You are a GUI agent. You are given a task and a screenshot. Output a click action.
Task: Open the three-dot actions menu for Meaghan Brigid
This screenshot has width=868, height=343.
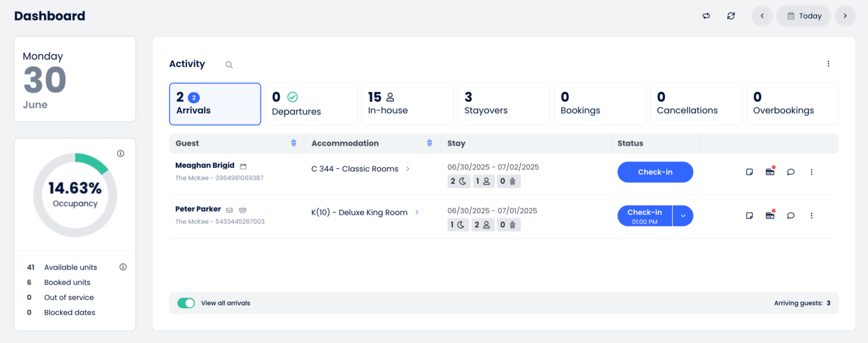(812, 171)
